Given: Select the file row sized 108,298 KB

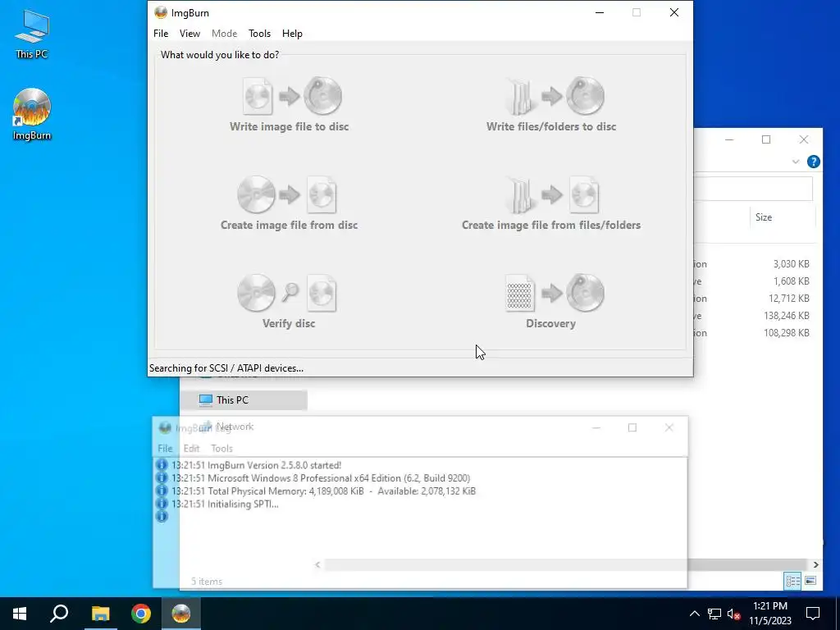Looking at the screenshot, I should click(755, 332).
